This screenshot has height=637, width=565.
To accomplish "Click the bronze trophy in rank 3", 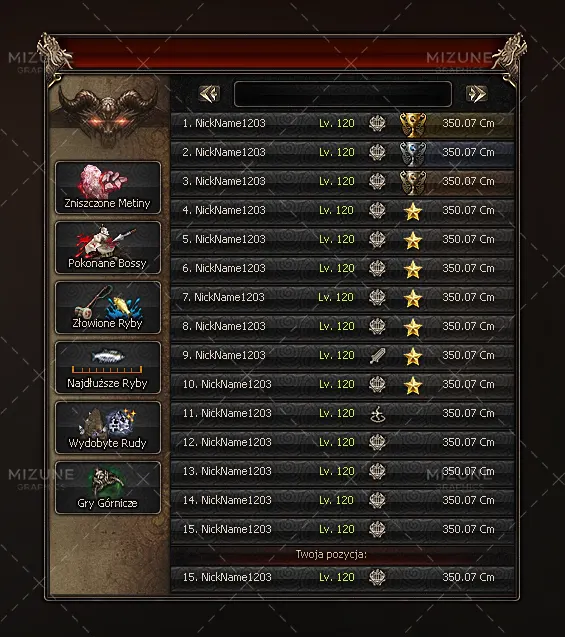I will (413, 182).
